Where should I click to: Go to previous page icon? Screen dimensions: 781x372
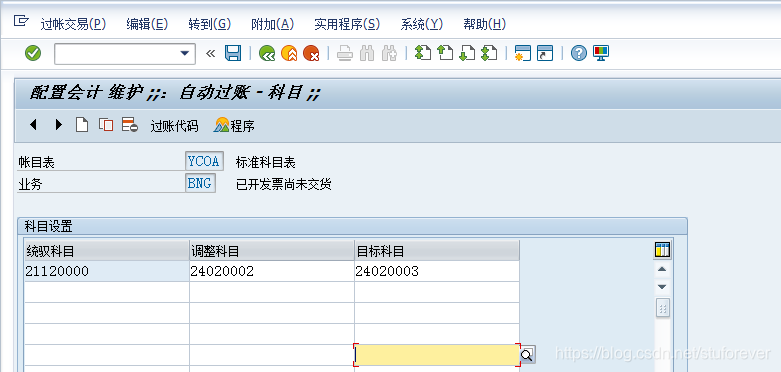[x=444, y=53]
